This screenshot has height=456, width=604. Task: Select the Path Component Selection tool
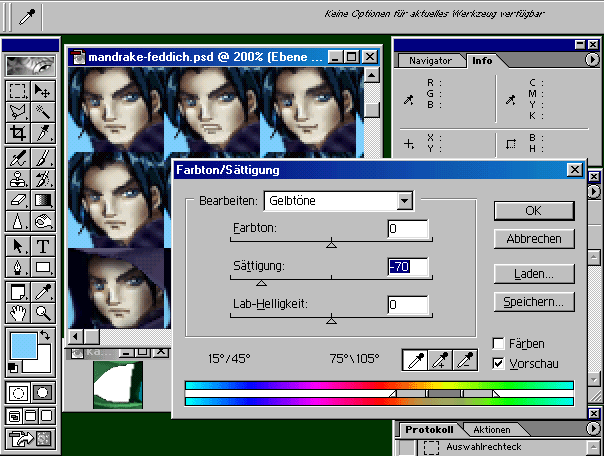(18, 246)
